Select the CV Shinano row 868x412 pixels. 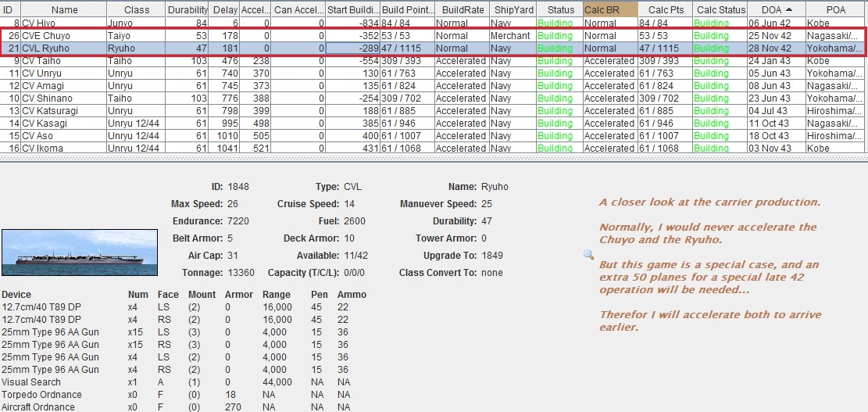[x=432, y=99]
